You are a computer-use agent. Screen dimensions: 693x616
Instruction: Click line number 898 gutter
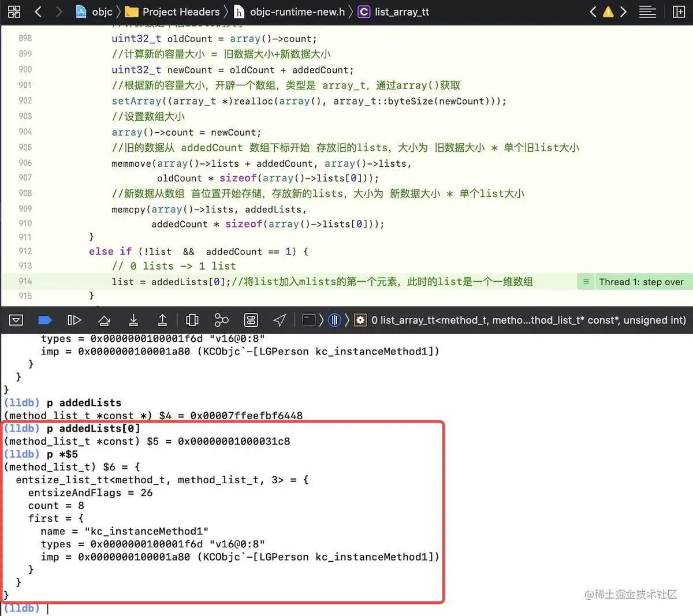point(25,39)
